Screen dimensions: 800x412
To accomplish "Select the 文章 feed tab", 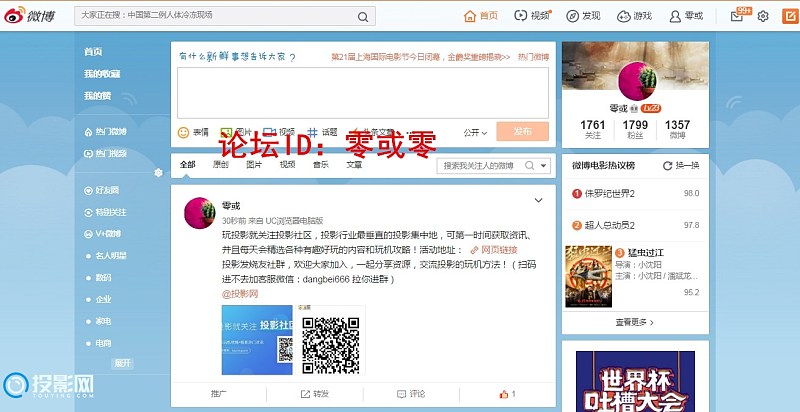I will (x=354, y=165).
